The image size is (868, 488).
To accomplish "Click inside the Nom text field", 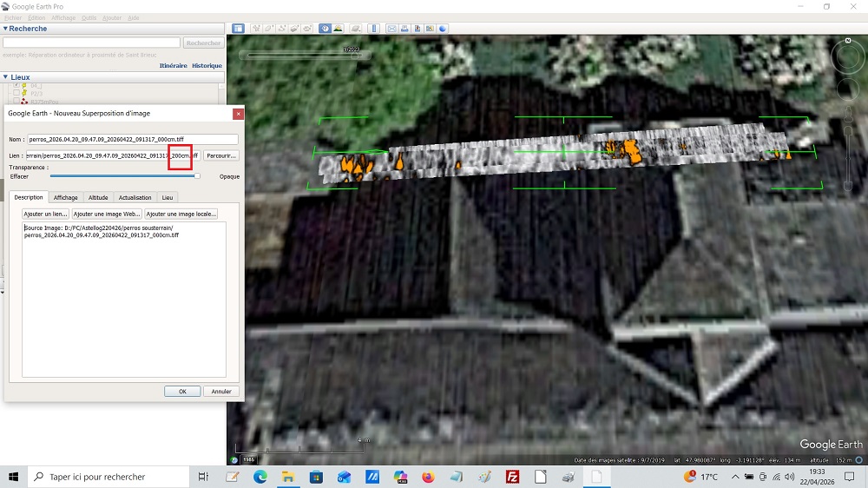I will 132,139.
